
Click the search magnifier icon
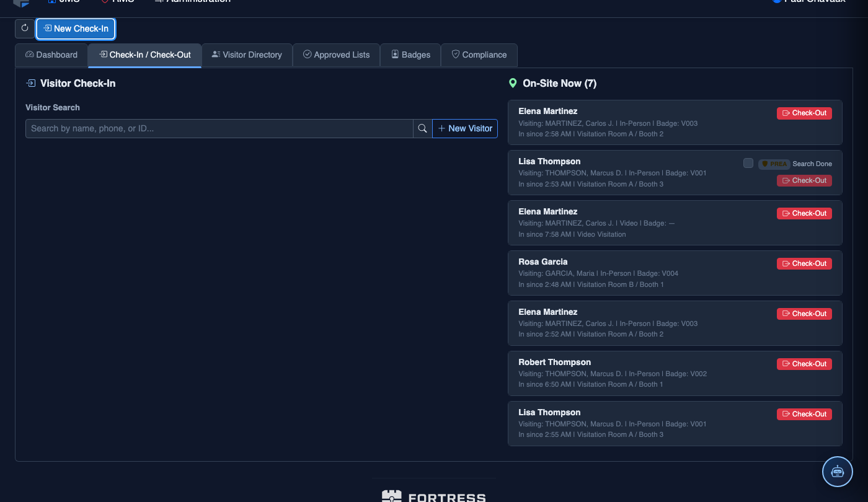pos(422,128)
